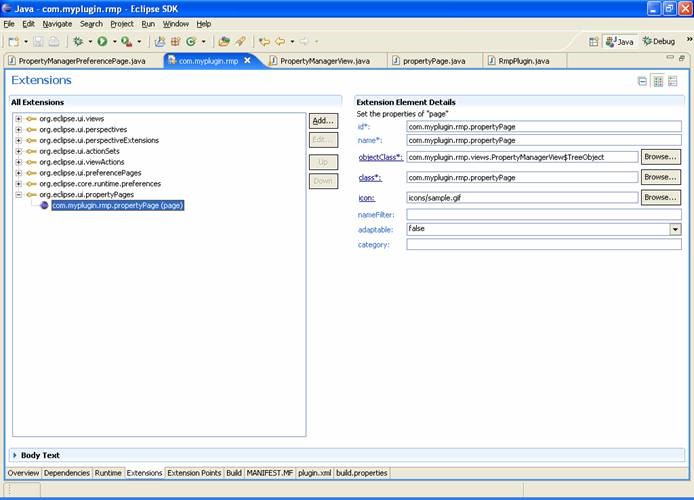Set vertical orientation layout icon

pos(673,81)
